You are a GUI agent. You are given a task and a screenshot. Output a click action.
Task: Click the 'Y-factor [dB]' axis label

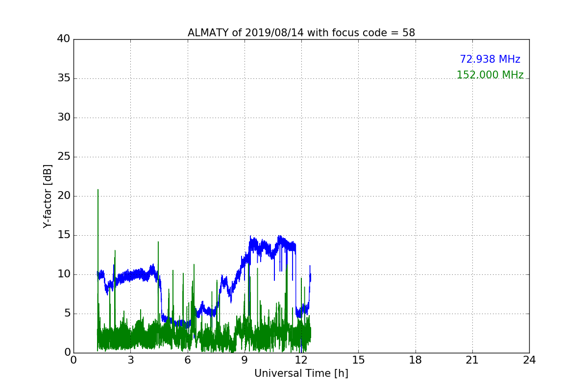tap(48, 196)
